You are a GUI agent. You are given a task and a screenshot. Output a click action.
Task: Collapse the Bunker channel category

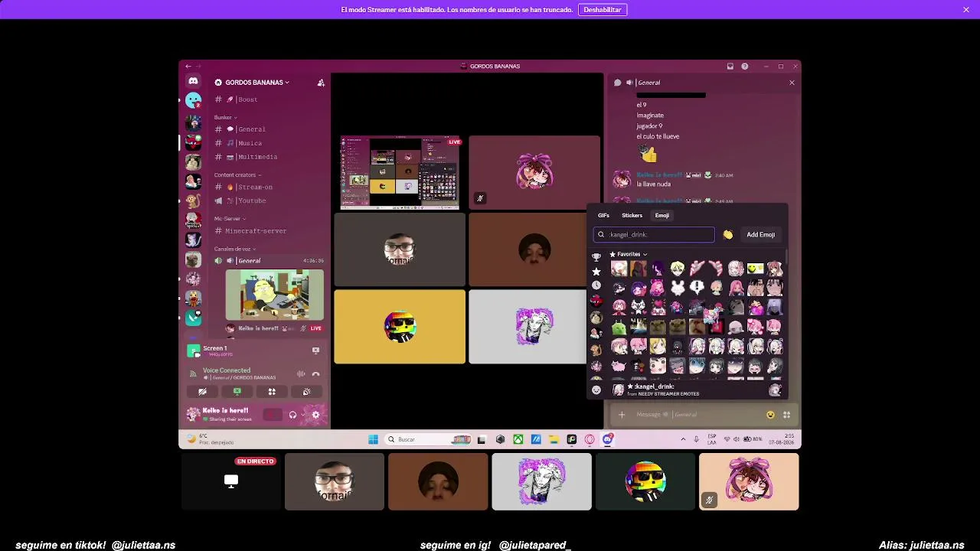[x=225, y=118]
